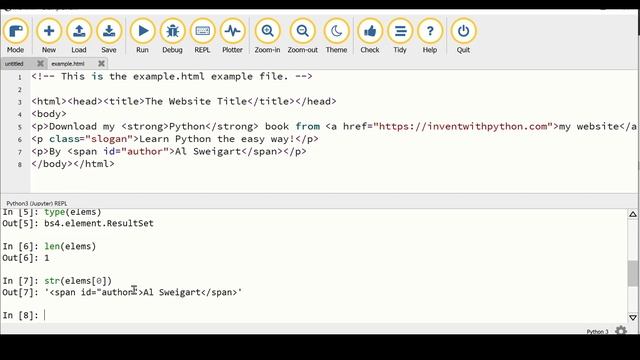Zoom-in the editor text
Image resolution: width=640 pixels, height=360 pixels.
(x=267, y=36)
